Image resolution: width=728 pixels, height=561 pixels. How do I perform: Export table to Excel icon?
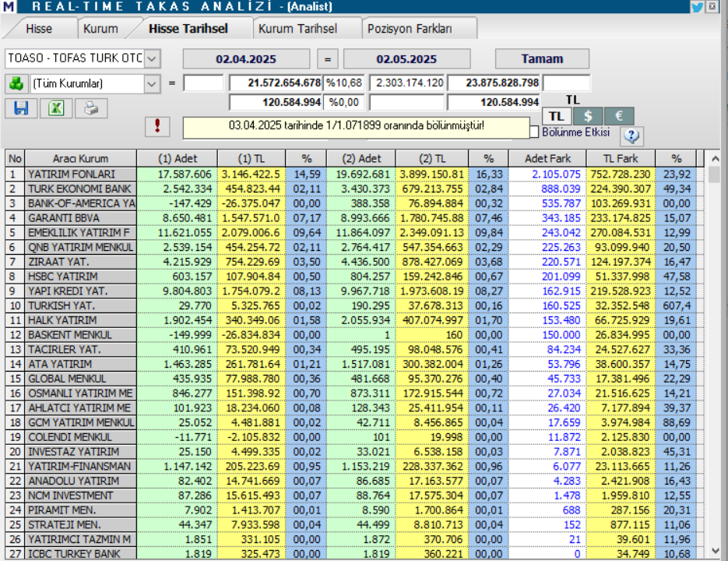[56, 108]
